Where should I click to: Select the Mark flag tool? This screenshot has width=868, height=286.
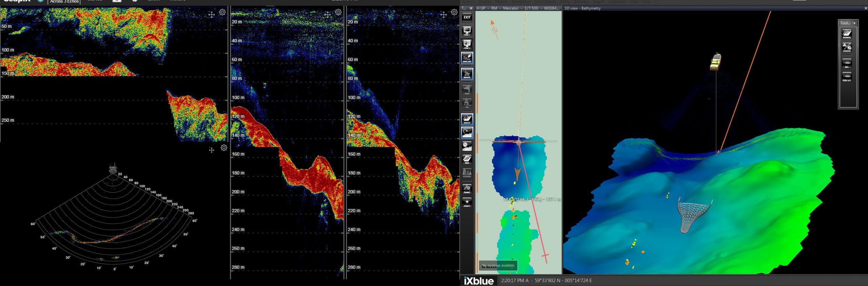(467, 89)
